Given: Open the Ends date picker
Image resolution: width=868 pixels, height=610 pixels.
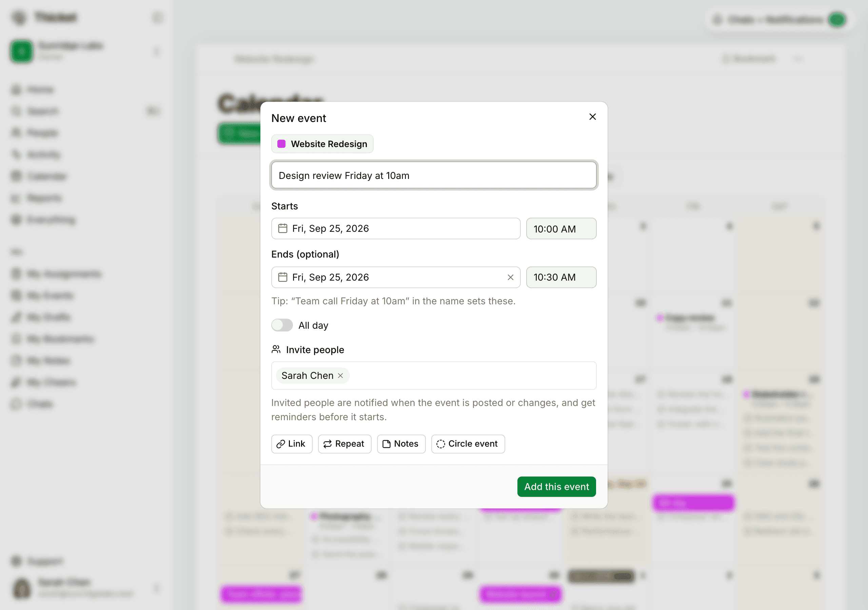Looking at the screenshot, I should click(x=395, y=278).
